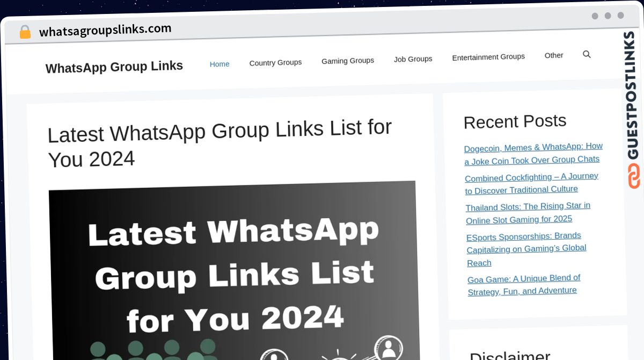Screen dimensions: 644x360
Task: Open the WhatsApp Group Links site title
Action: [114, 67]
